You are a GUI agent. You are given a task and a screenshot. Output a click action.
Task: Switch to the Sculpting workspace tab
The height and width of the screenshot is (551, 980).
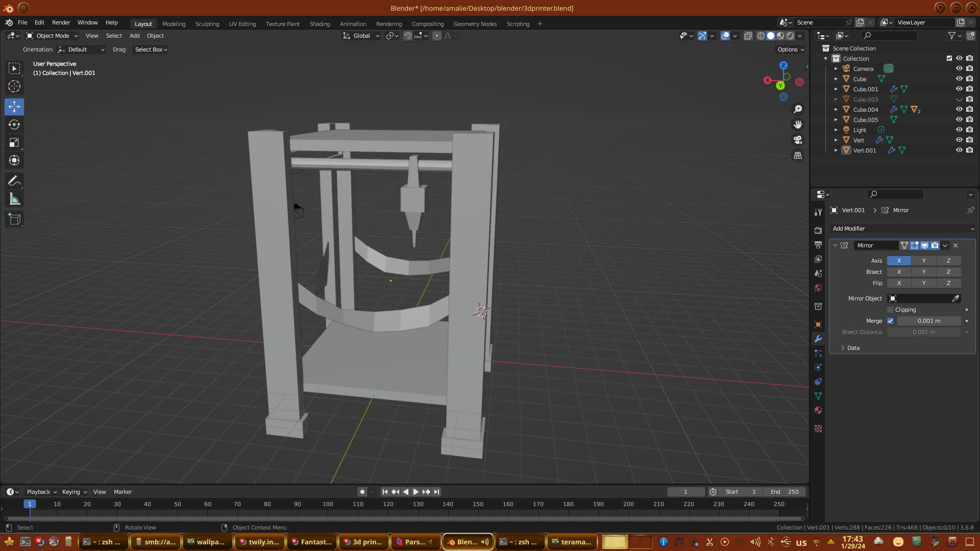(207, 24)
